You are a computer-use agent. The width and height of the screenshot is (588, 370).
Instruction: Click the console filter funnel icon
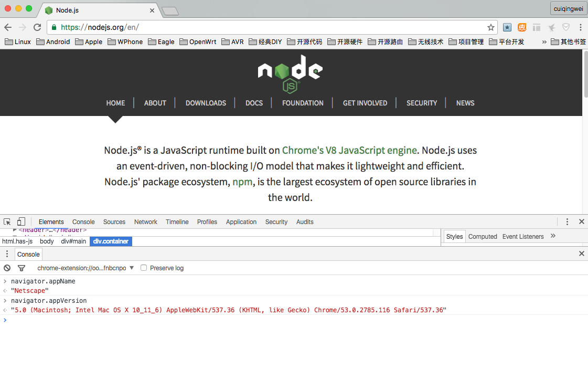pyautogui.click(x=22, y=268)
